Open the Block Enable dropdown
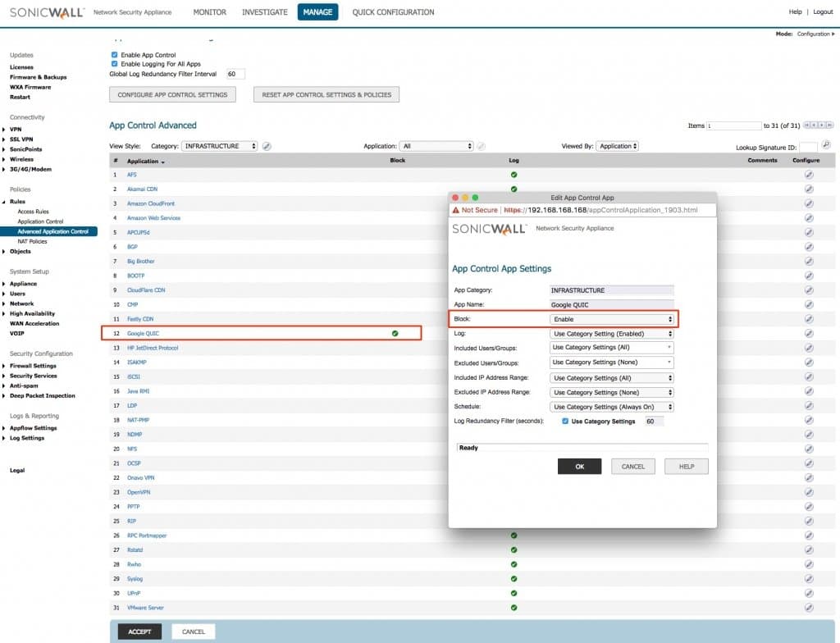840x643 pixels. click(x=612, y=319)
